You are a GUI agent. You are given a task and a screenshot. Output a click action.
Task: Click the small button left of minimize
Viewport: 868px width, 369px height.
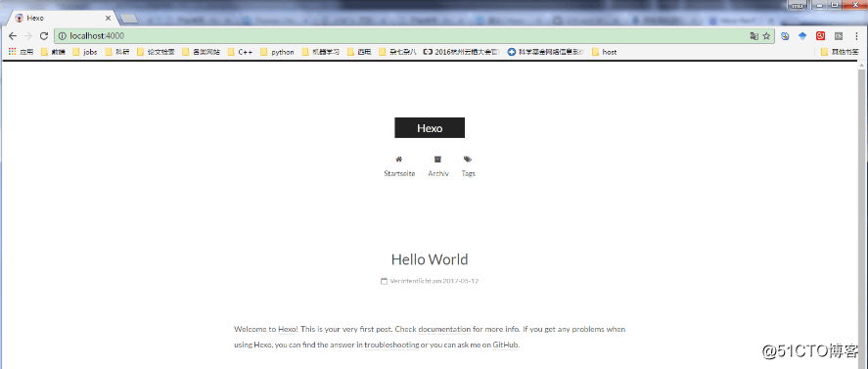(797, 5)
